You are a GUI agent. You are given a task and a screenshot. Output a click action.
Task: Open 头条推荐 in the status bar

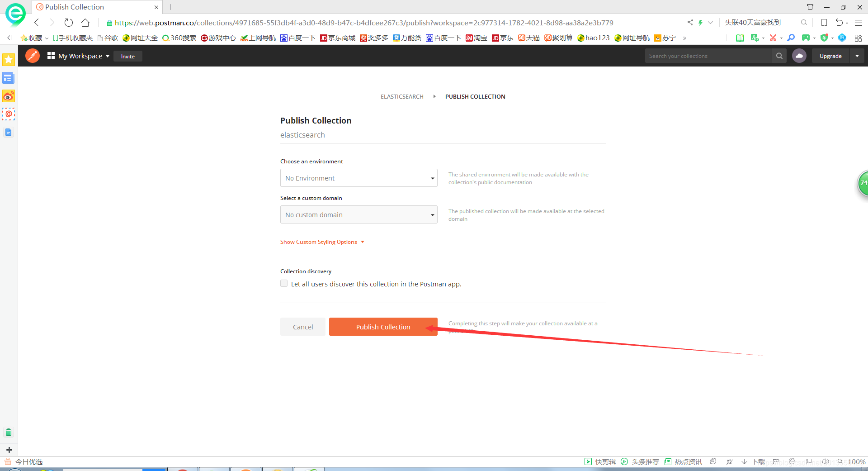pyautogui.click(x=640, y=461)
